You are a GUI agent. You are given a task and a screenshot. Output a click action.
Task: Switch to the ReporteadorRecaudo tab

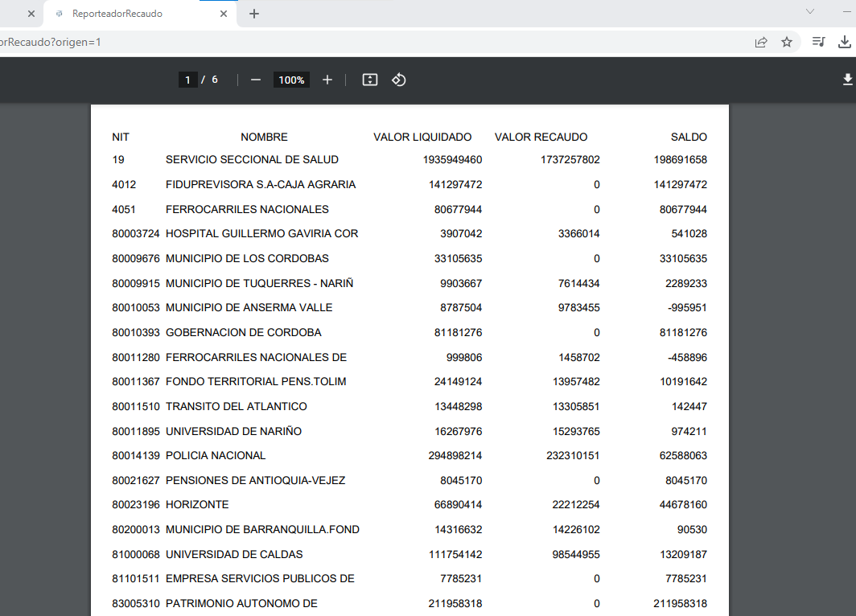[129, 14]
